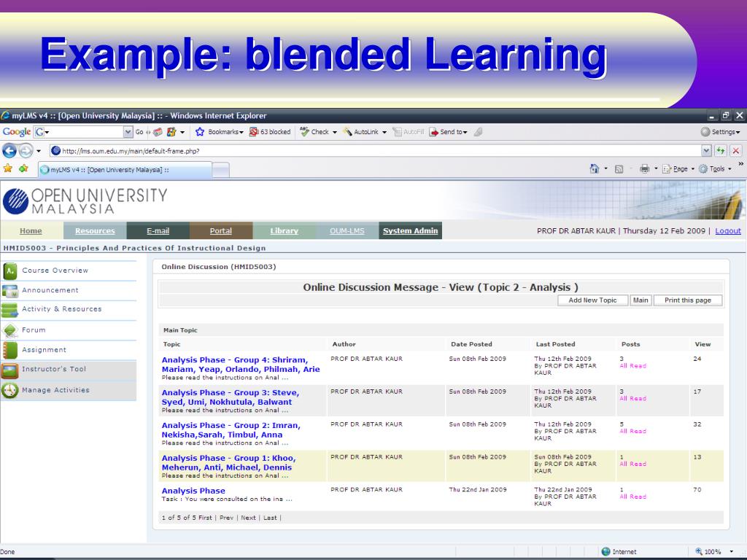Screen dimensions: 747x560
Task: Click the Main button
Action: tap(640, 300)
